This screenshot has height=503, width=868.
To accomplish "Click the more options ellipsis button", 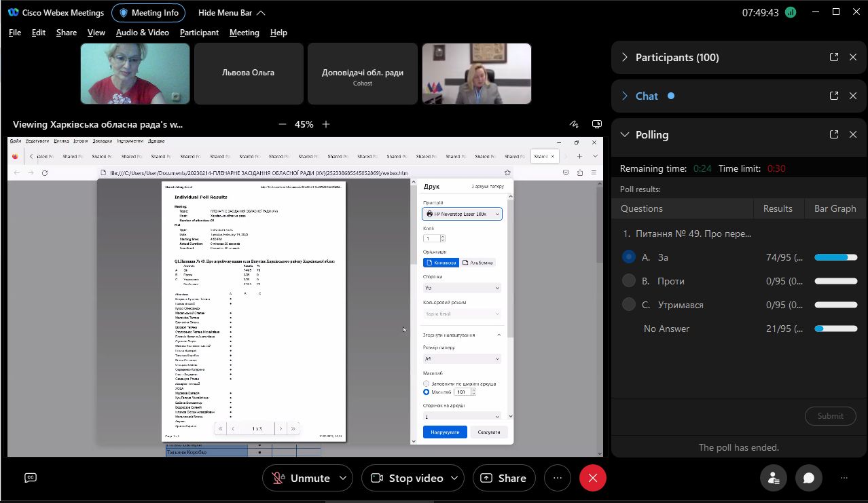I will pos(557,478).
